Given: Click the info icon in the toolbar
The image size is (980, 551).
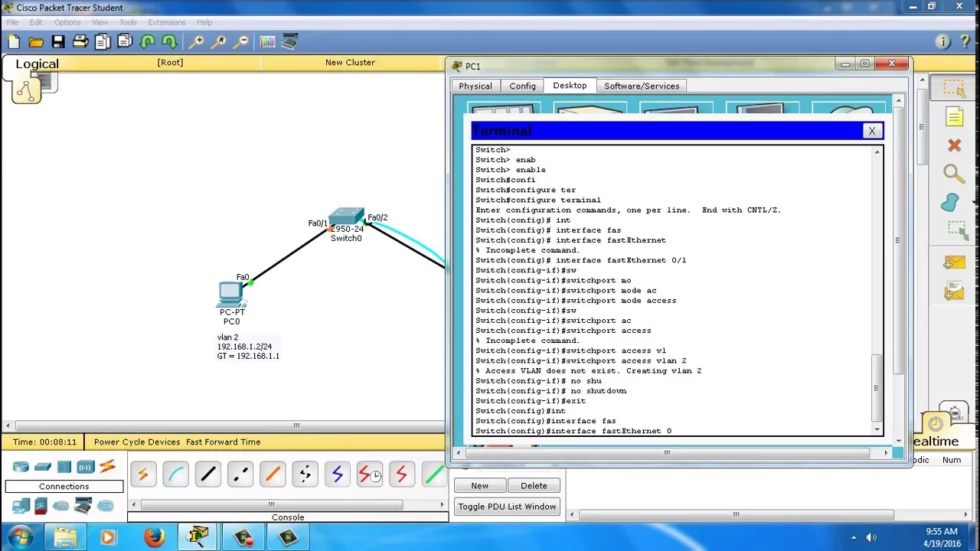Looking at the screenshot, I should click(942, 42).
